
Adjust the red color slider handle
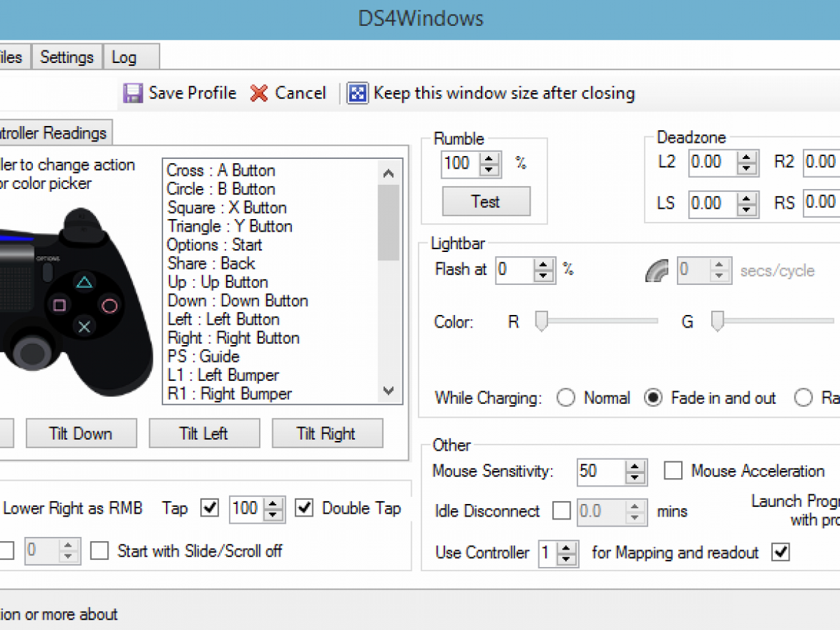541,321
